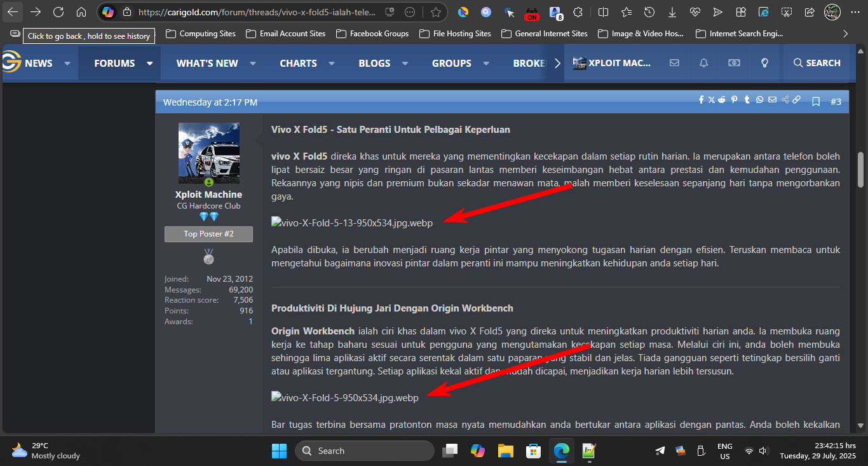Open split screen view in browser toolbar
Image resolution: width=868 pixels, height=466 pixels.
[x=604, y=12]
